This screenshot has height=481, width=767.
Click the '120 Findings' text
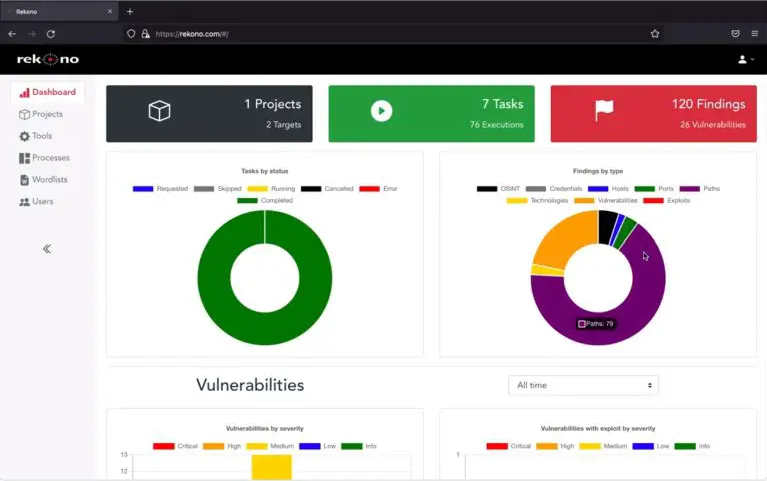coord(708,104)
